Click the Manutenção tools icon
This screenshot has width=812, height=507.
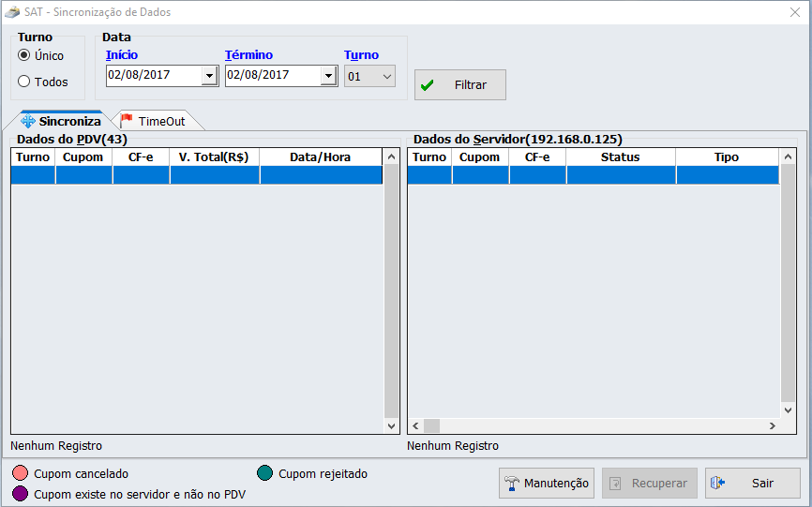[512, 484]
